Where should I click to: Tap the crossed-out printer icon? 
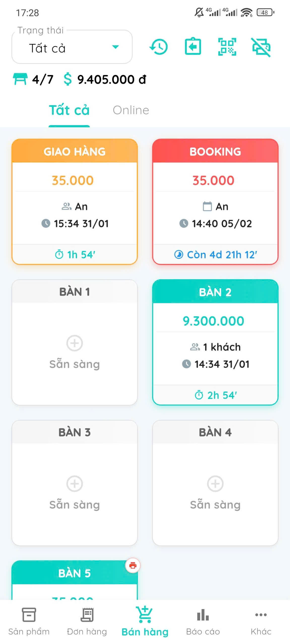pos(261,47)
